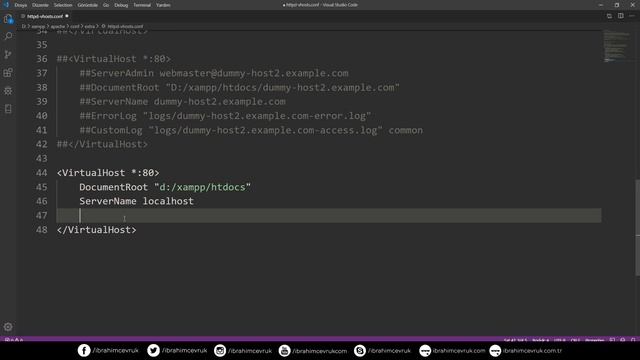Click the commented "##CustomLog" line 41
Viewport: 640px width, 360px height.
pyautogui.click(x=251, y=130)
